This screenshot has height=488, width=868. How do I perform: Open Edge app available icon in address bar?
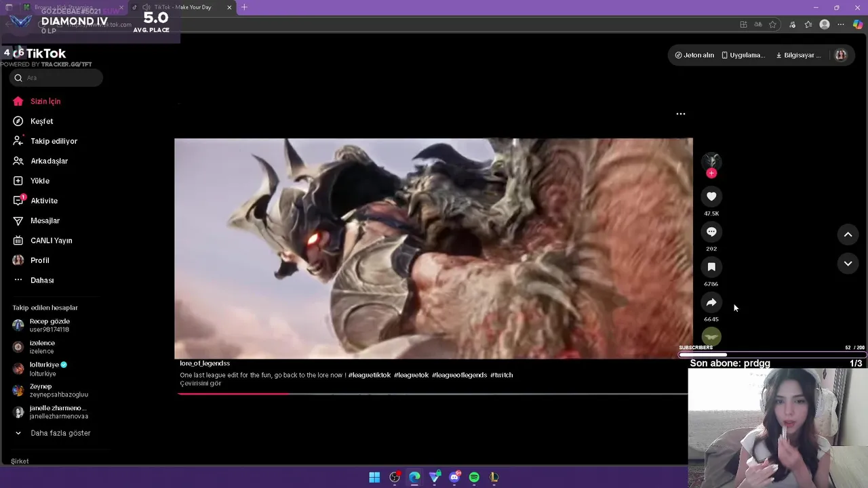[x=744, y=24]
